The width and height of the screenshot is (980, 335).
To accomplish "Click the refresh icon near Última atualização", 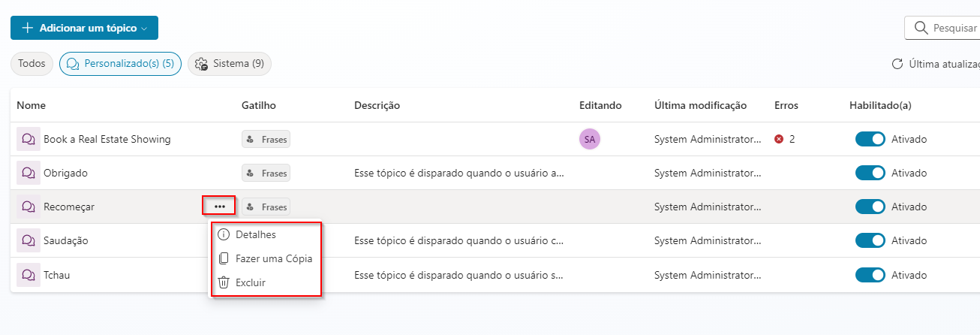I will [897, 64].
